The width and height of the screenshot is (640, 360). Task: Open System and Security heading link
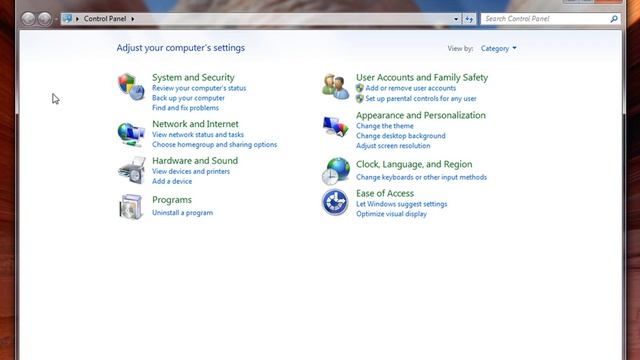[193, 77]
